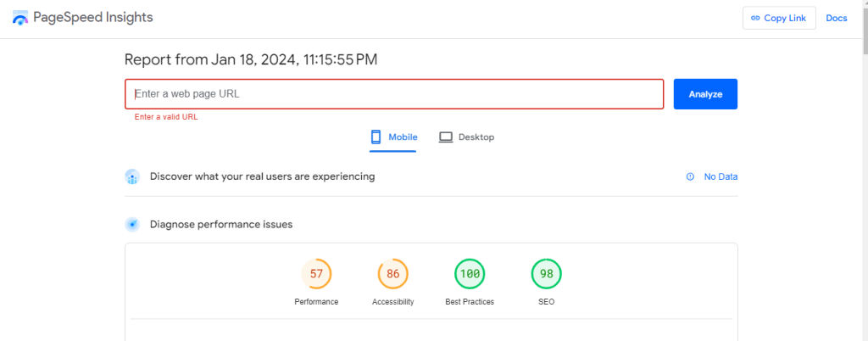The image size is (868, 341).
Task: Click the No Data link
Action: pyautogui.click(x=721, y=177)
